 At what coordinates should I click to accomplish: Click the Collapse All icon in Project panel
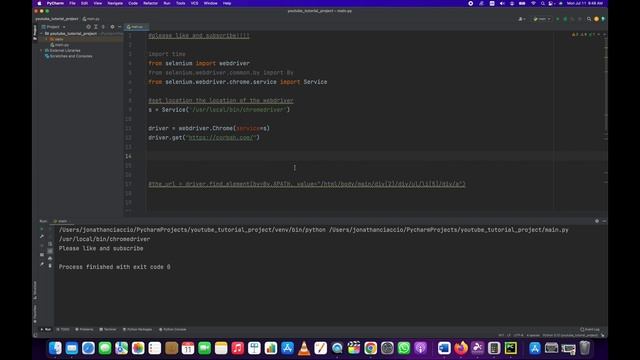tap(103, 27)
